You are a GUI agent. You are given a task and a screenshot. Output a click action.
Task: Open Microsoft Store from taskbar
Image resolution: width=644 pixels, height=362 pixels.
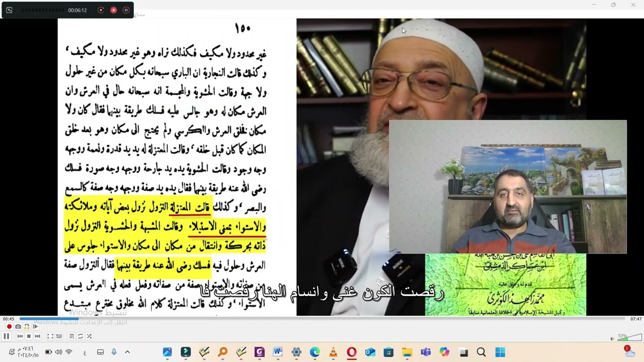(388, 352)
